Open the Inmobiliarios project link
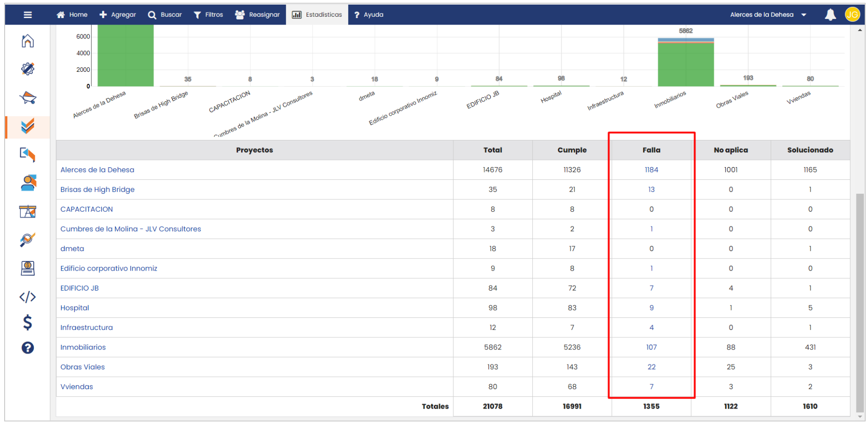 point(83,347)
